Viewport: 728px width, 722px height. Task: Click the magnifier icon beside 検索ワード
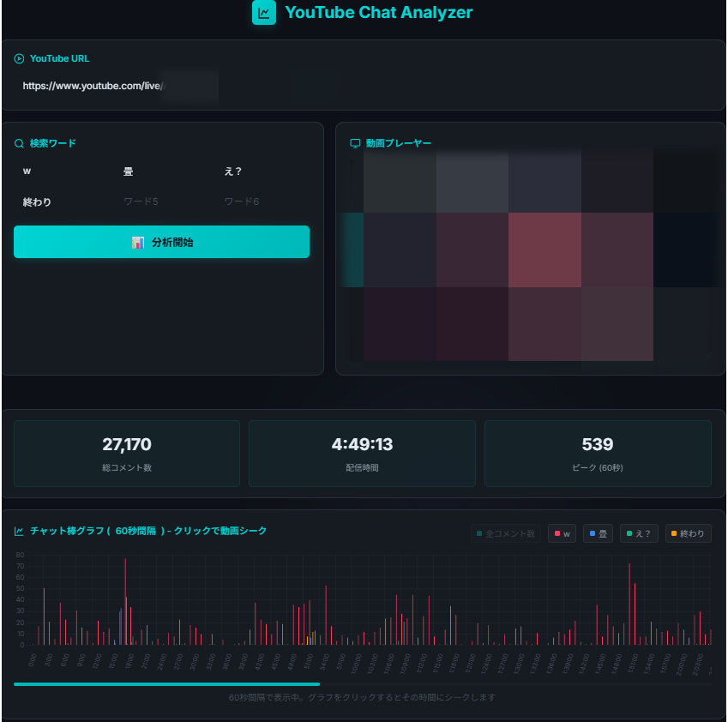click(19, 144)
